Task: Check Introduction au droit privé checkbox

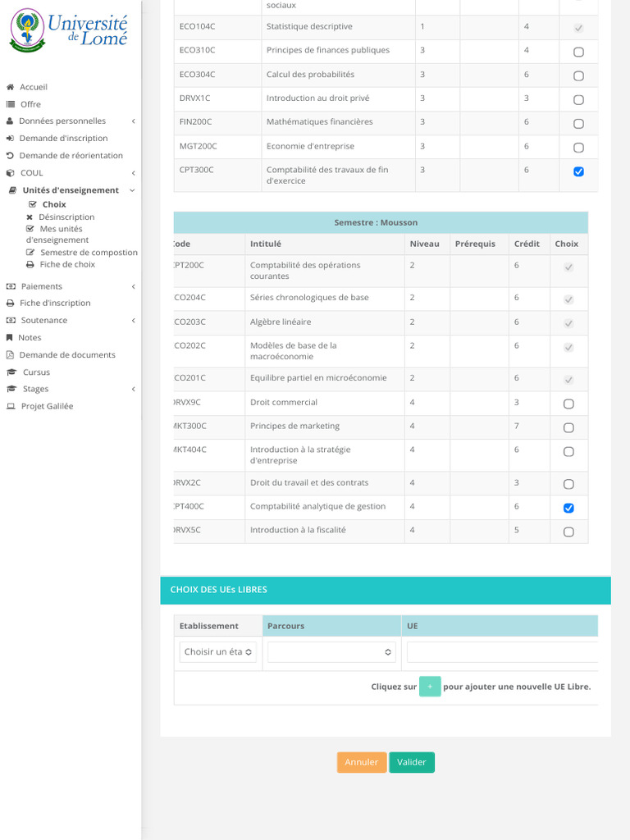Action: (578, 99)
